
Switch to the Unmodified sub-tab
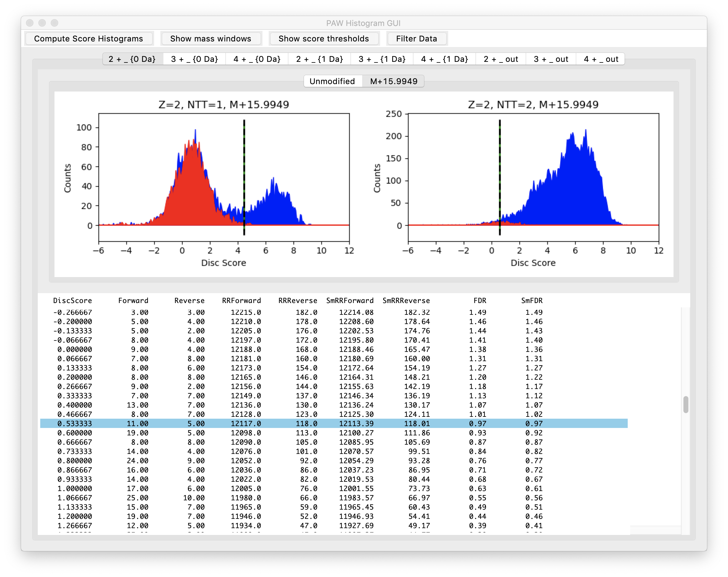(x=332, y=81)
